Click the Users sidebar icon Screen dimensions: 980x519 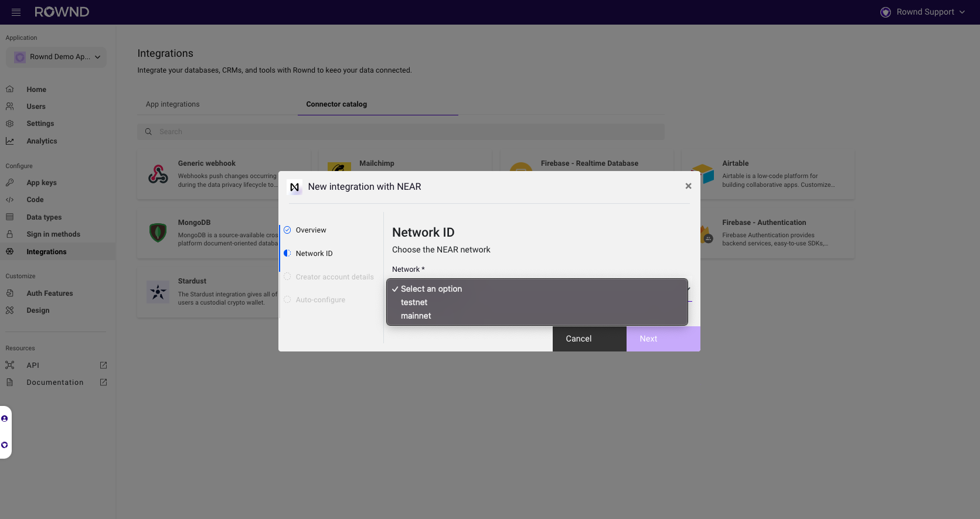(9, 107)
